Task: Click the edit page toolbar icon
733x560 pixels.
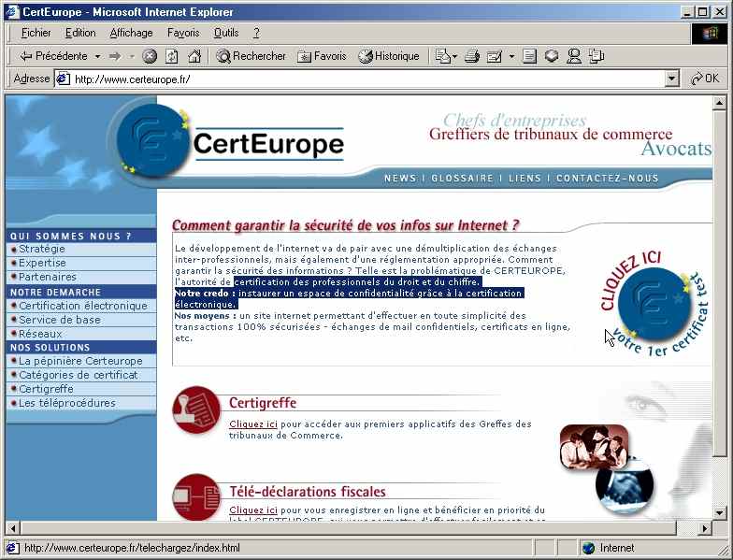Action: tap(494, 56)
